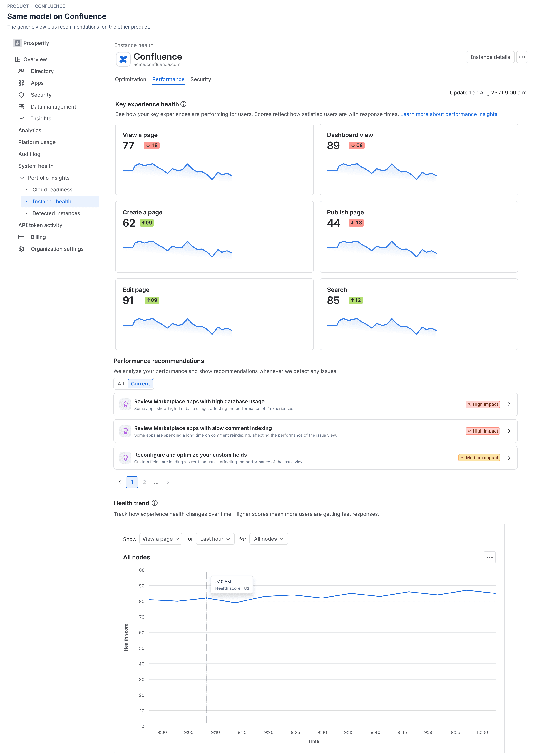534x756 pixels.
Task: Click the Medium impact label
Action: pyautogui.click(x=479, y=458)
